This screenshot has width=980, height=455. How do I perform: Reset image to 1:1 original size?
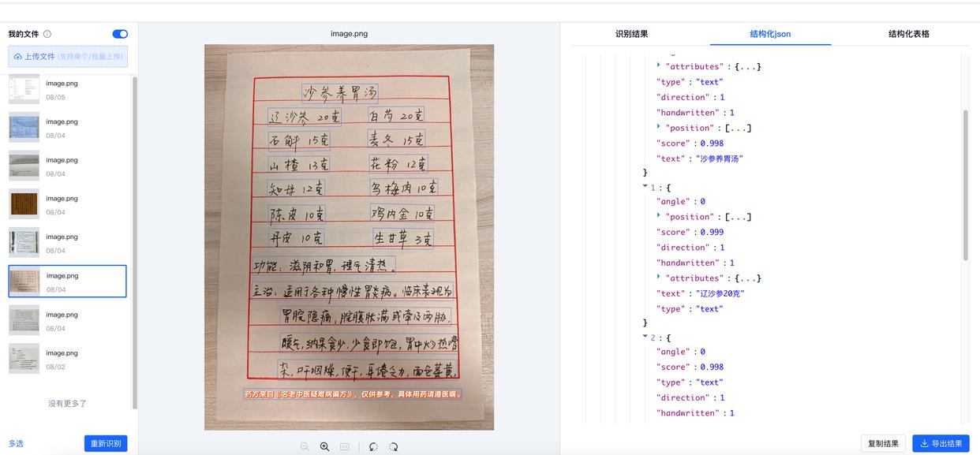[345, 446]
